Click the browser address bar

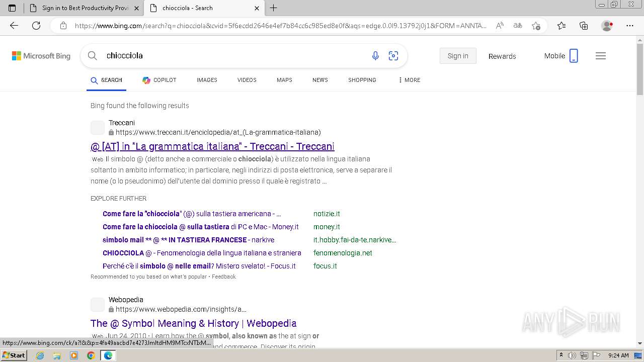pos(281,26)
